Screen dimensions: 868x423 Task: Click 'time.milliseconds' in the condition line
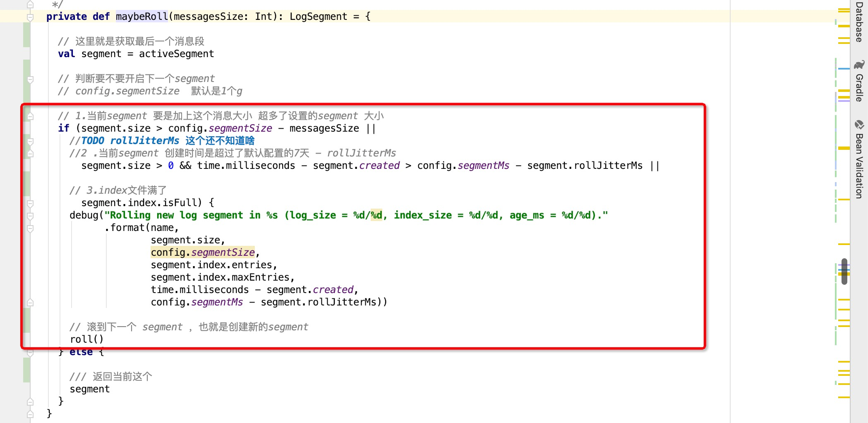point(246,166)
